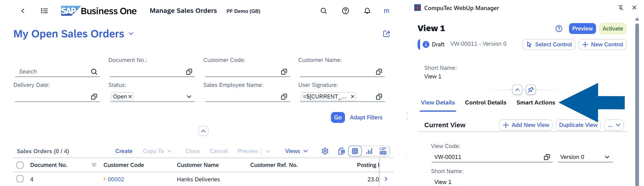The image size is (644, 186).
Task: Expand the Preview split-button arrow
Action: (x=268, y=151)
